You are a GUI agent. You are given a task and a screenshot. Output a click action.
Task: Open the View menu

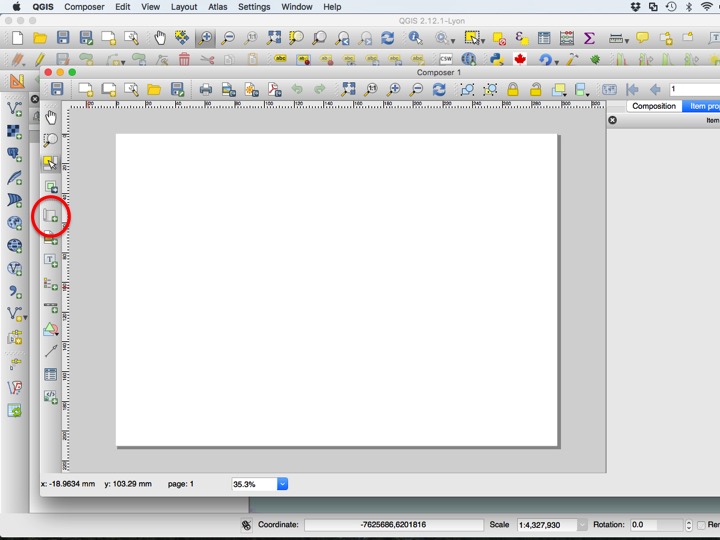click(x=151, y=7)
